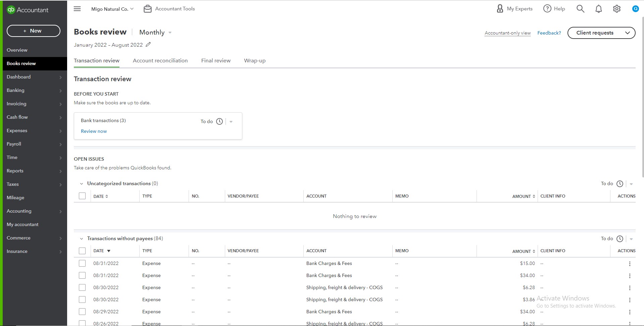Open Accountant Tools briefcase menu
This screenshot has height=326, width=644.
(x=169, y=9)
